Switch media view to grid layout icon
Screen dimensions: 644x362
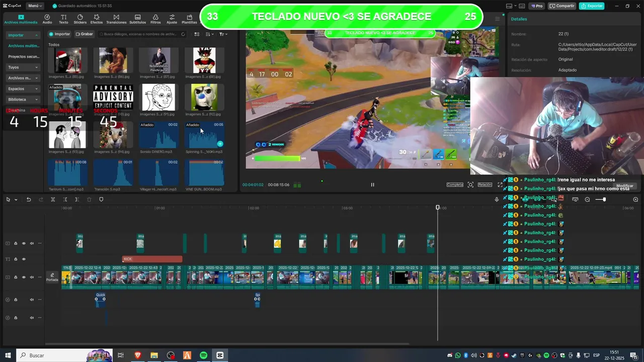point(197,34)
